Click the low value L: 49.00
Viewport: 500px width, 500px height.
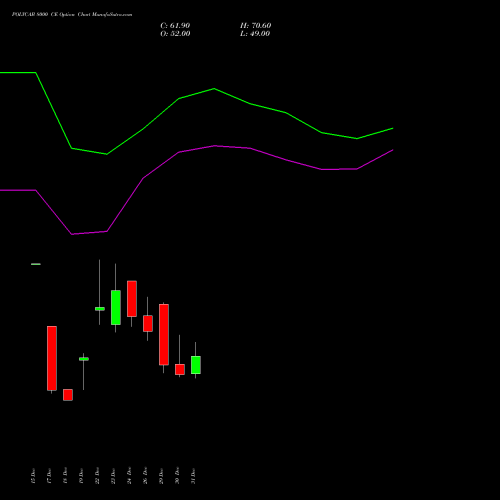(x=255, y=34)
